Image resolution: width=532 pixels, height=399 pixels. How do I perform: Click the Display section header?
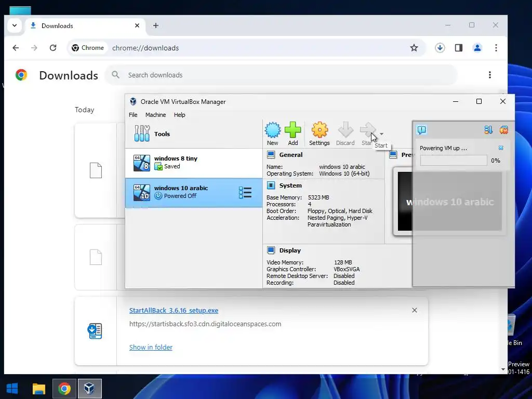click(x=290, y=250)
